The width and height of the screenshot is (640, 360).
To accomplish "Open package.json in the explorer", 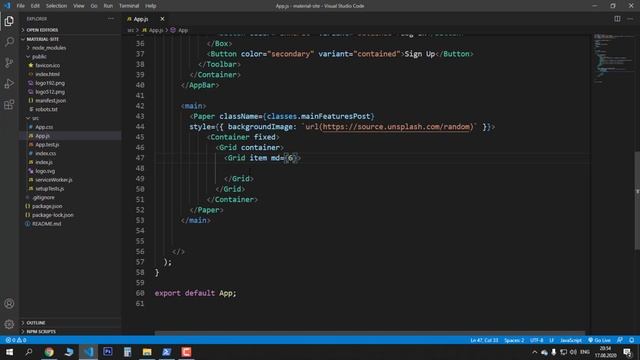I will [x=47, y=206].
